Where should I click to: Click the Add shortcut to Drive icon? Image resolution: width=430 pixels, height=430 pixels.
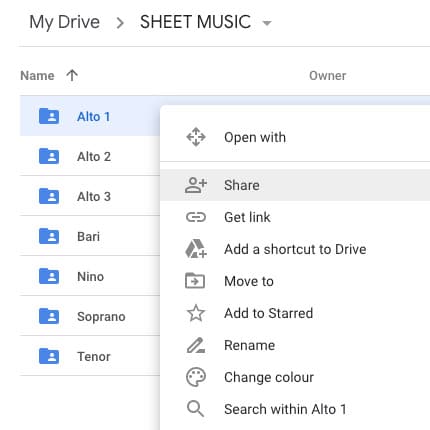[196, 249]
